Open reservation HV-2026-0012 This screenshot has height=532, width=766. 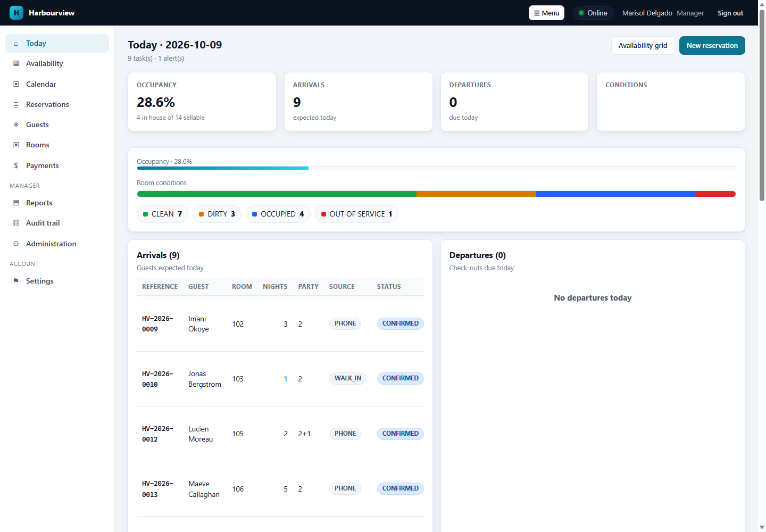pos(157,434)
